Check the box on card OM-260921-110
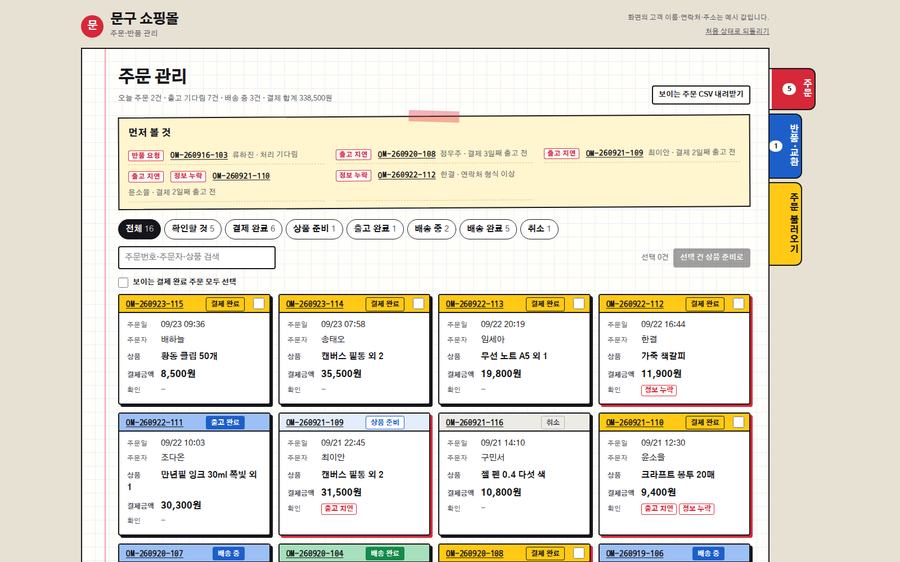The image size is (900, 562). [x=739, y=423]
